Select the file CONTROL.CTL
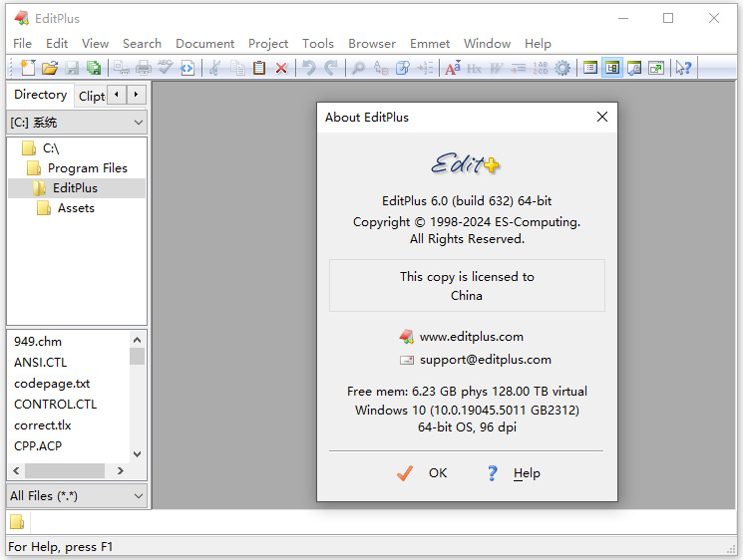This screenshot has height=560, width=743. pyautogui.click(x=55, y=404)
